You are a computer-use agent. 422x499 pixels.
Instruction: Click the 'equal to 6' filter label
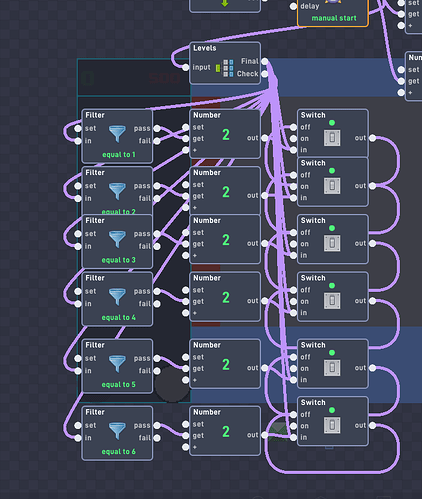coord(118,452)
